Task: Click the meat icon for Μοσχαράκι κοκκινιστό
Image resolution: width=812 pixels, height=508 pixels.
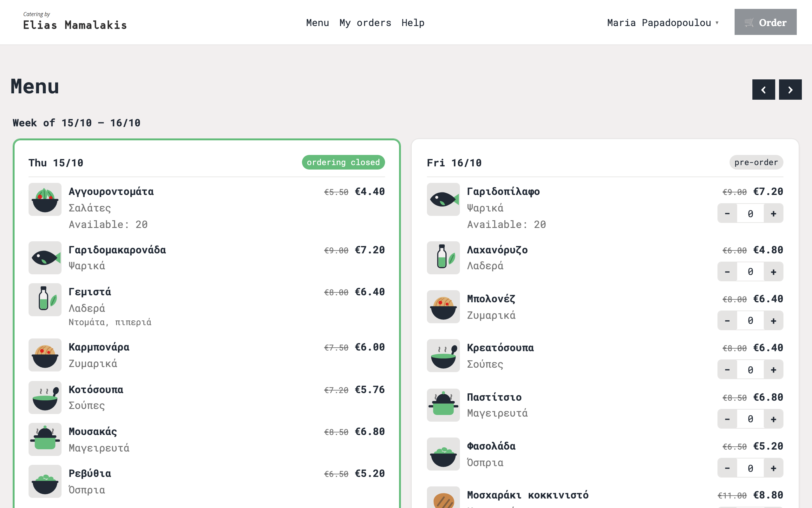Action: click(x=443, y=498)
